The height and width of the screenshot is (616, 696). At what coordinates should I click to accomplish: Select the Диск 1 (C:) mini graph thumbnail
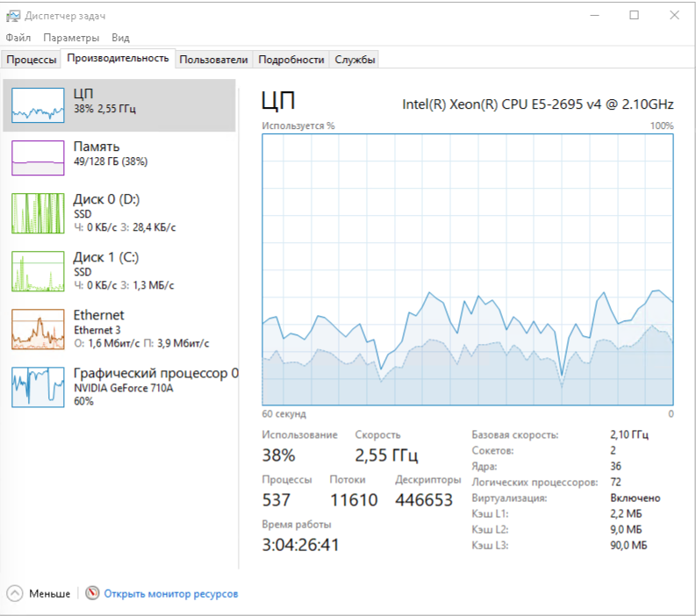point(38,271)
